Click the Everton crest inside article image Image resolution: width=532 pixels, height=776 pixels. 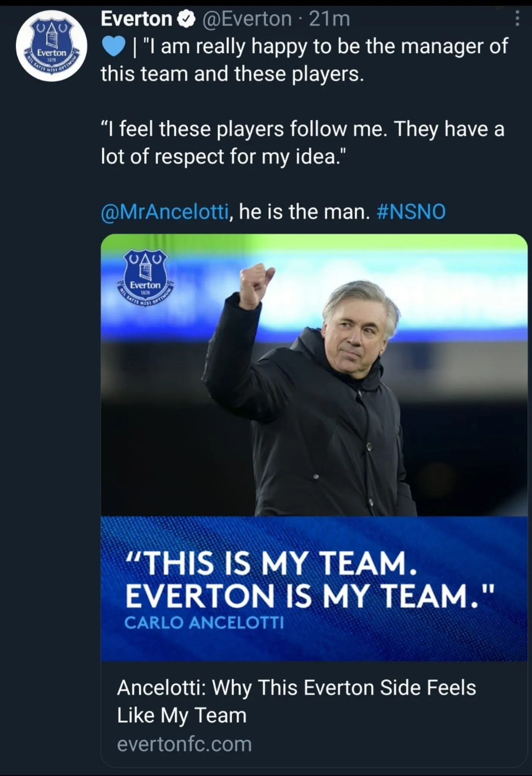coord(146,277)
